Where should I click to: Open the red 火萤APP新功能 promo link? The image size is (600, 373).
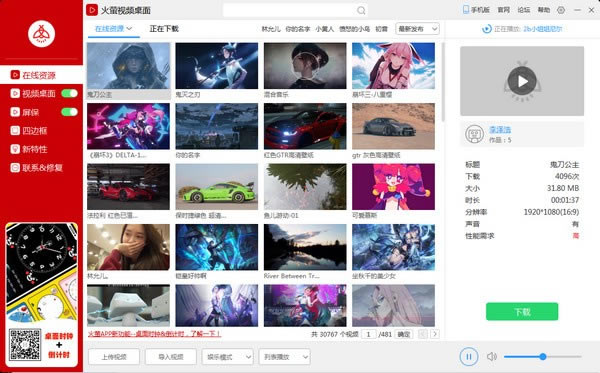click(x=154, y=334)
